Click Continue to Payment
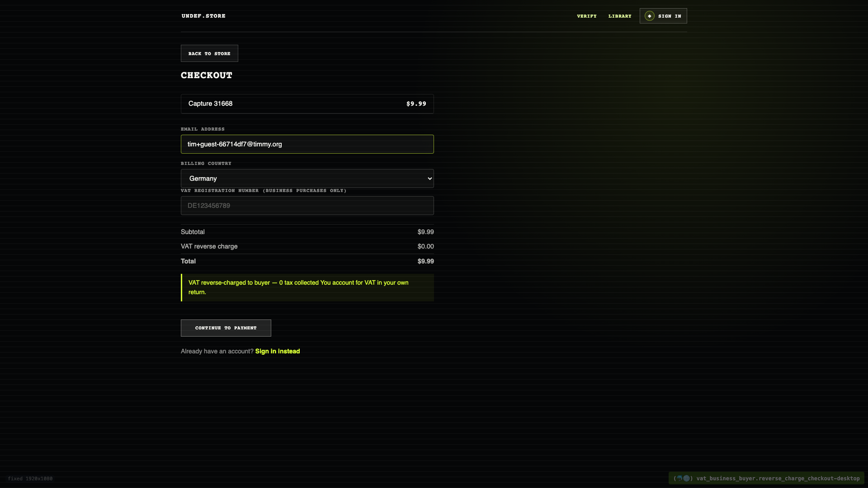 click(x=226, y=328)
